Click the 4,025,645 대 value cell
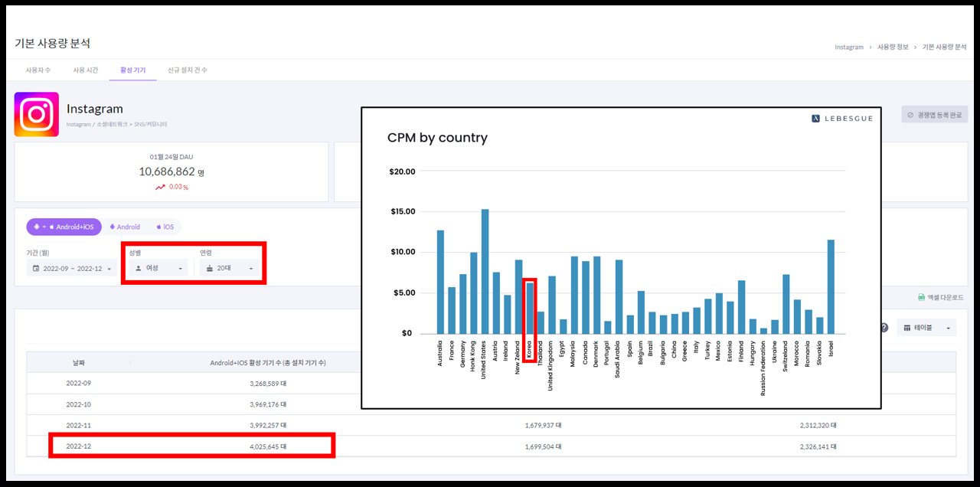Viewport: 980px width, 487px height. tap(268, 446)
